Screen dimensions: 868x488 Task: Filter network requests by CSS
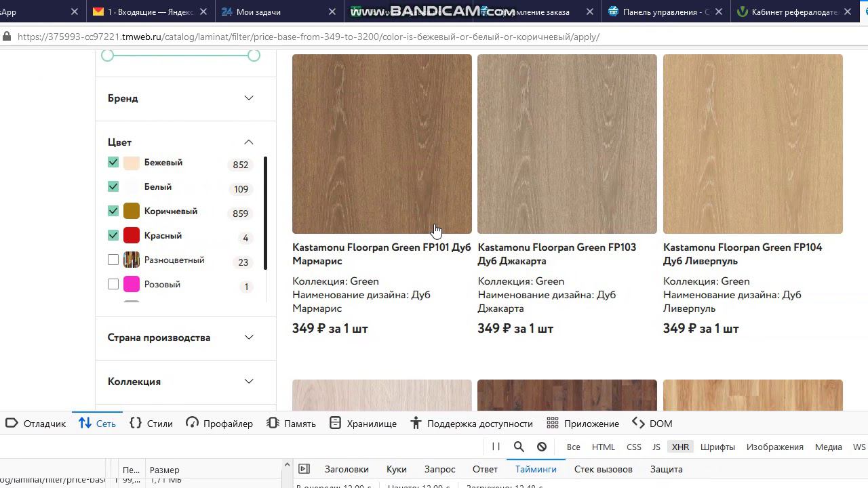pos(634,447)
